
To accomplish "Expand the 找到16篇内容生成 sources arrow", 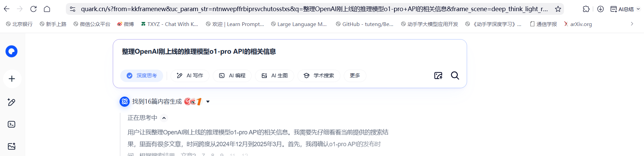I will click(208, 102).
